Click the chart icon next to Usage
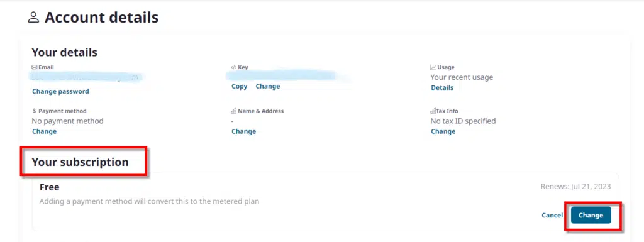Screen dimensions: 644x242 (x=433, y=67)
